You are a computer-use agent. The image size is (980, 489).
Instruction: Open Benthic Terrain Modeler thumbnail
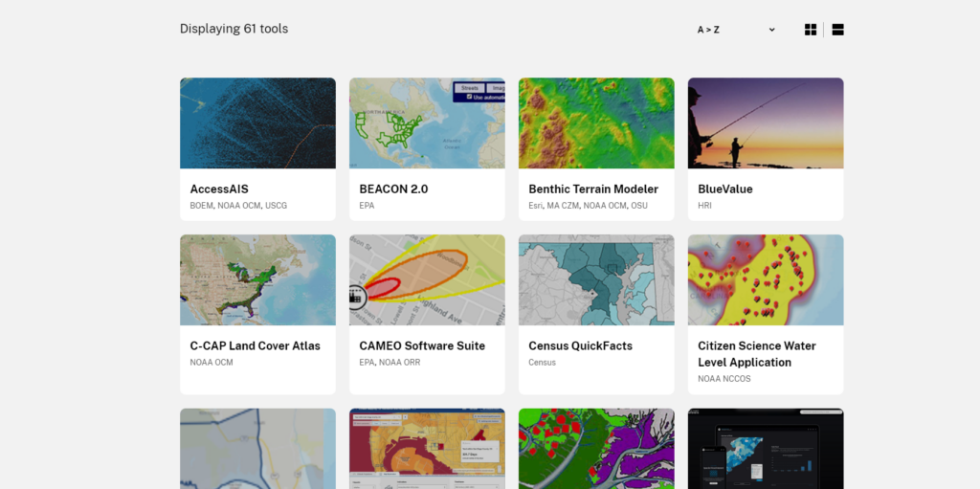596,123
